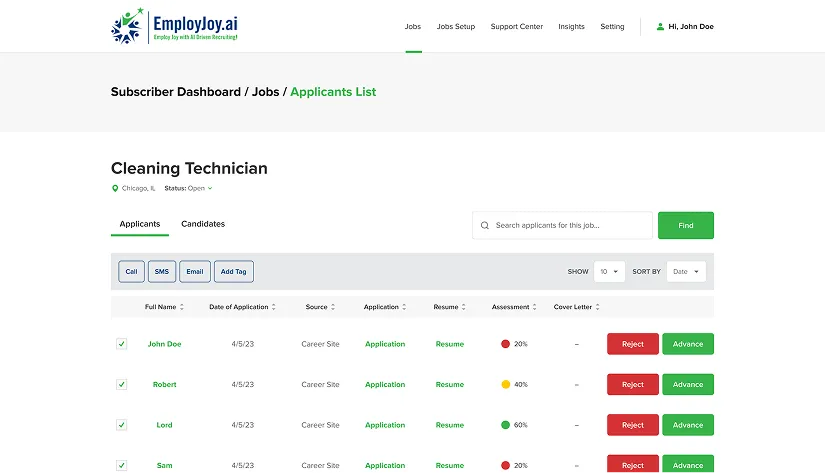Image resolution: width=825 pixels, height=473 pixels.
Task: Click the EmployJoy.ai logo
Action: 175,26
